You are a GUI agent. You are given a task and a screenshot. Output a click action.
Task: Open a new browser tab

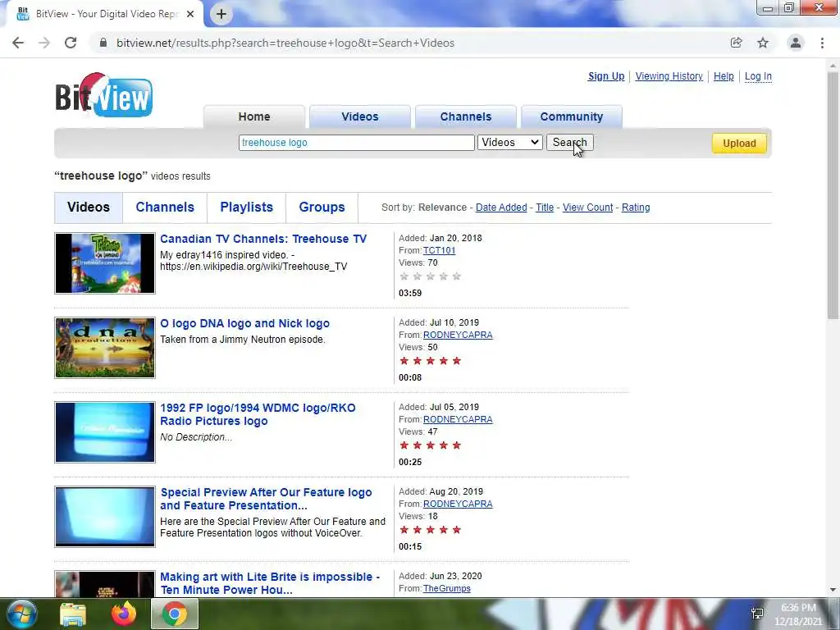point(221,14)
